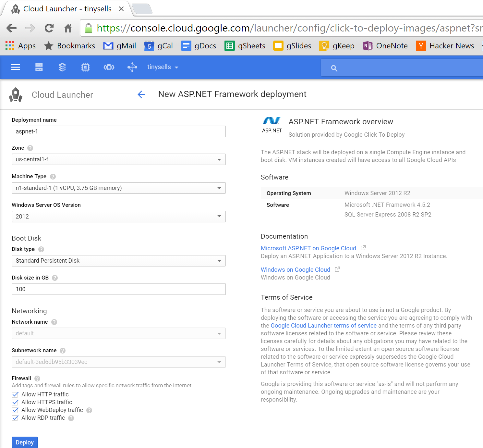Screen dimensions: 483x448
Task: Click the console search box
Action: pyautogui.click(x=402, y=68)
